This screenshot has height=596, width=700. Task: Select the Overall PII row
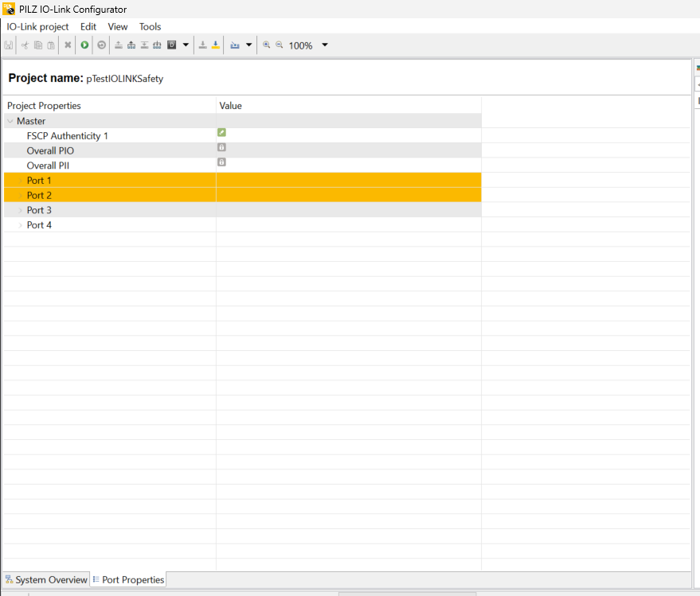(x=242, y=165)
